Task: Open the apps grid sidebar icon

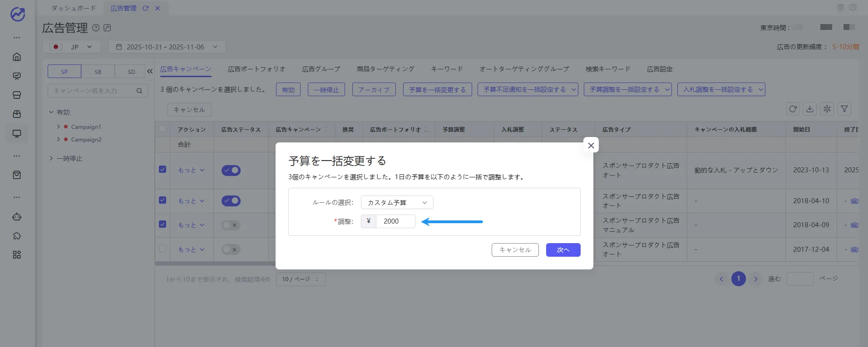Action: [17, 255]
